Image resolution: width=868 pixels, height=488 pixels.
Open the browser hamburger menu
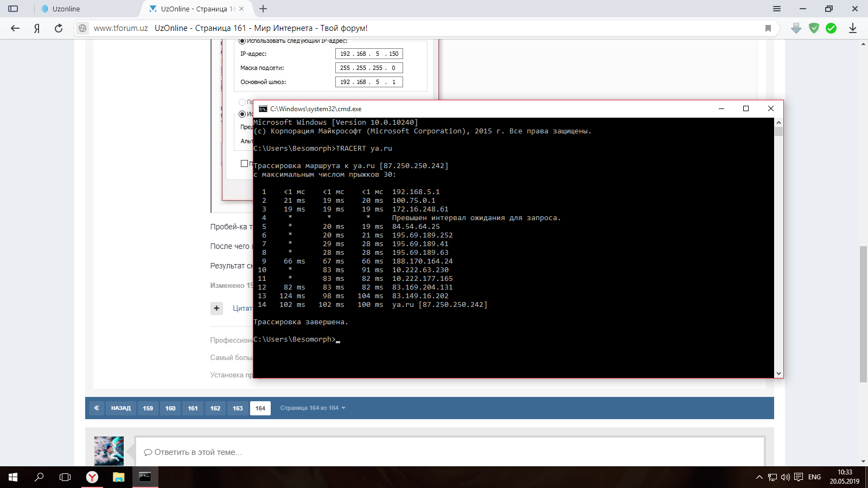[777, 9]
